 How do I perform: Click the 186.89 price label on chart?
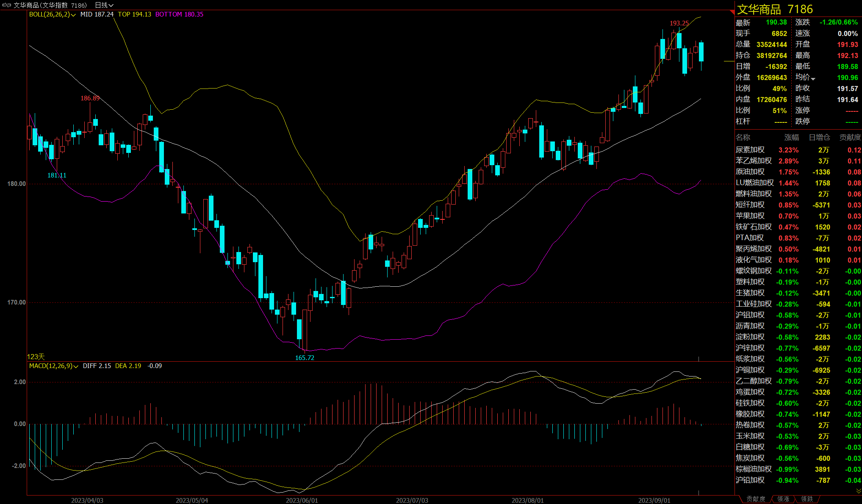pos(90,98)
